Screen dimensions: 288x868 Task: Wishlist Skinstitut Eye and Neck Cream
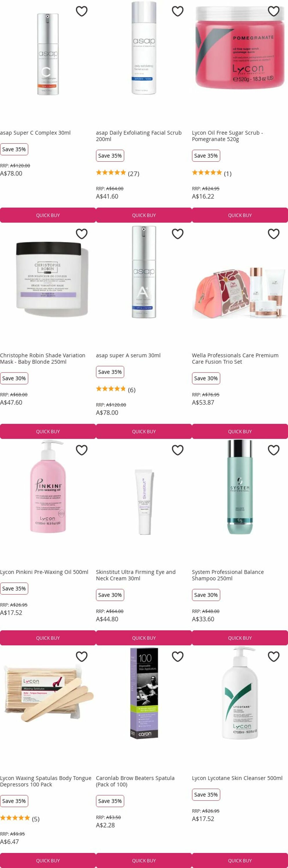coord(178,450)
